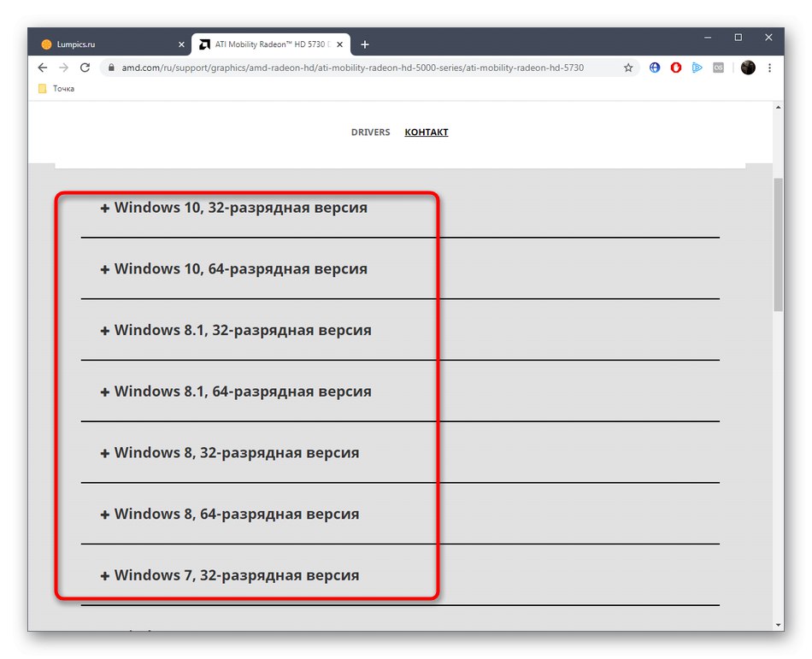Expand Windows 8, 32-разрядная версия
This screenshot has width=812, height=659.
pos(229,453)
